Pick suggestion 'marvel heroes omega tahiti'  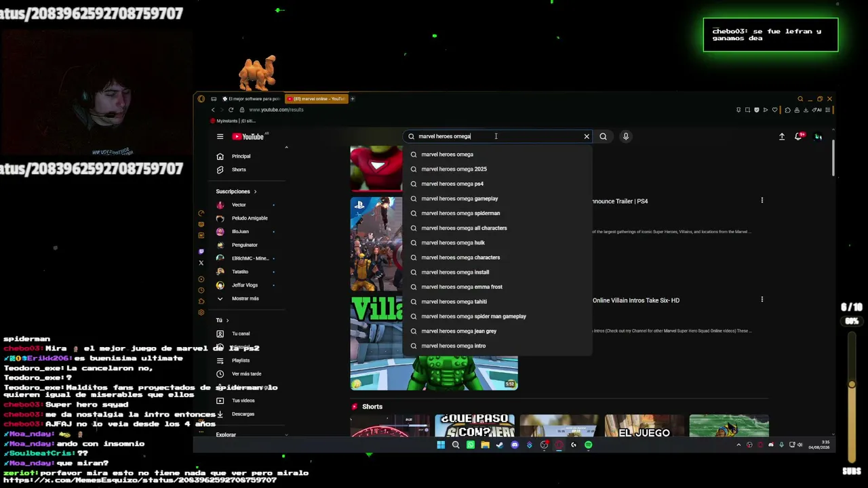click(x=497, y=302)
